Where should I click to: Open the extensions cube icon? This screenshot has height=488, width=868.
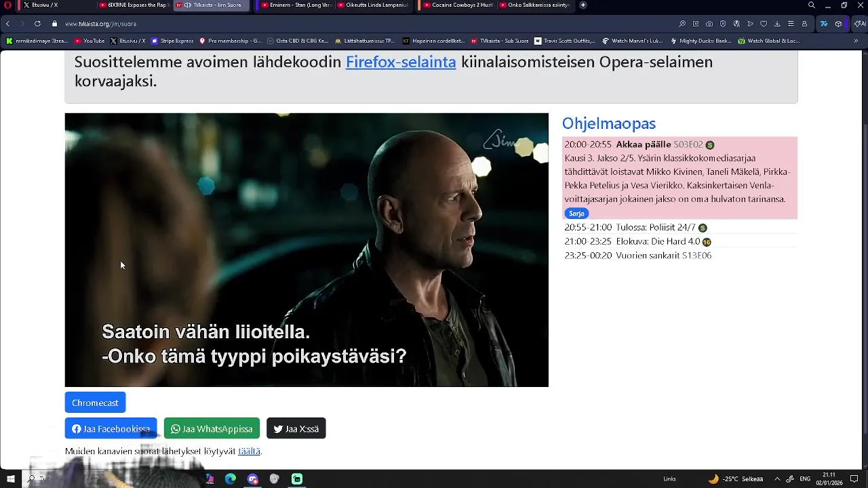[838, 24]
